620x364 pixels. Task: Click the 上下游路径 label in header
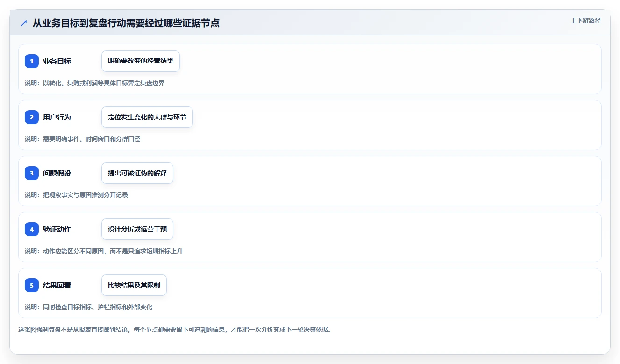(x=585, y=21)
